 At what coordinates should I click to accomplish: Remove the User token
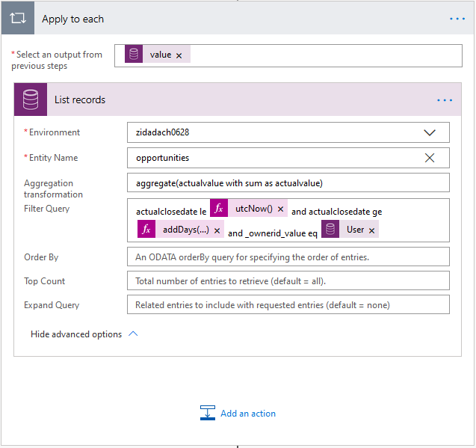click(371, 230)
